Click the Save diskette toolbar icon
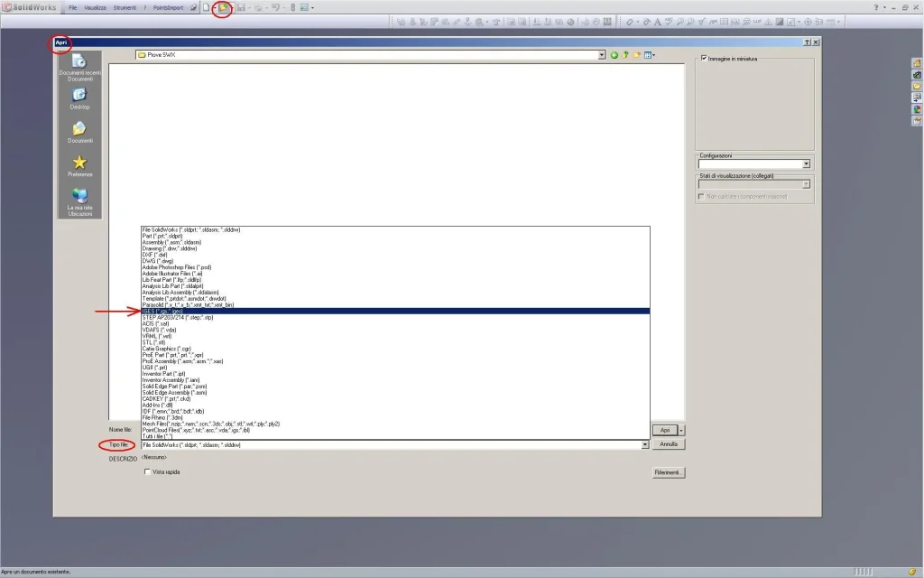Screen dimensions: 924x578 241,7
